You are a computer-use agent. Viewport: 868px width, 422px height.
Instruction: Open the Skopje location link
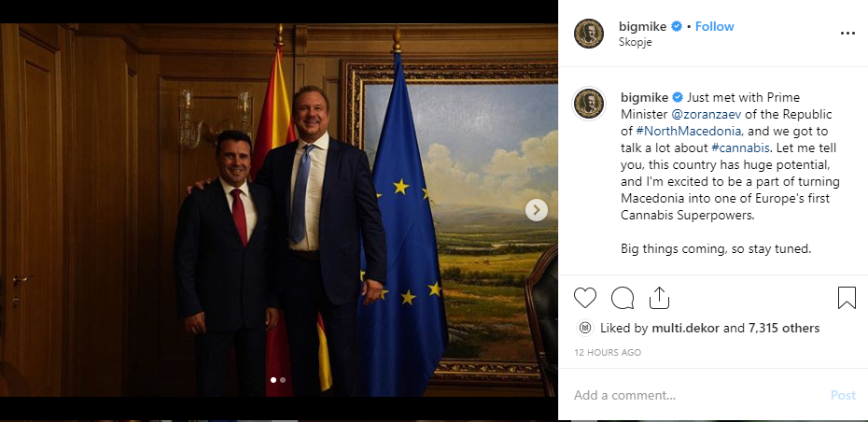click(635, 42)
